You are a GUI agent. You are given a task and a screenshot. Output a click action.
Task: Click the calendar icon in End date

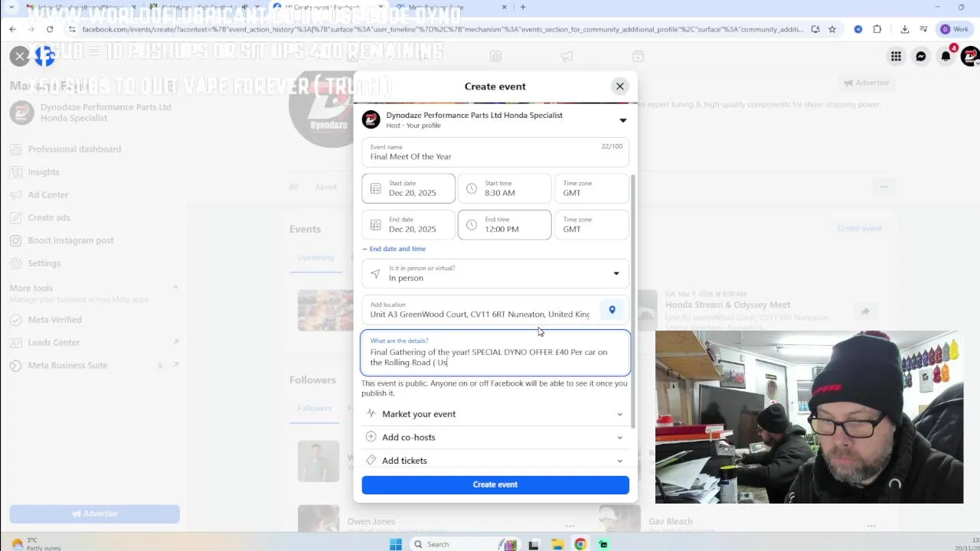click(x=375, y=225)
